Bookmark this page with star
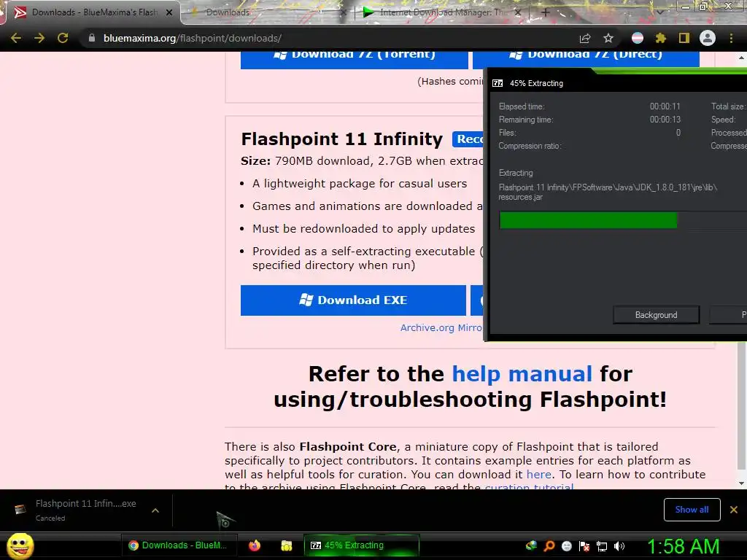Viewport: 747px width, 560px height. click(608, 38)
